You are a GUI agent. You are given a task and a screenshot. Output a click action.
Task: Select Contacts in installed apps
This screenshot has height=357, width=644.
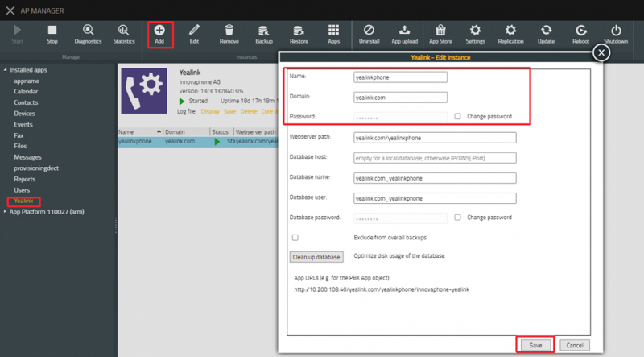tap(26, 102)
